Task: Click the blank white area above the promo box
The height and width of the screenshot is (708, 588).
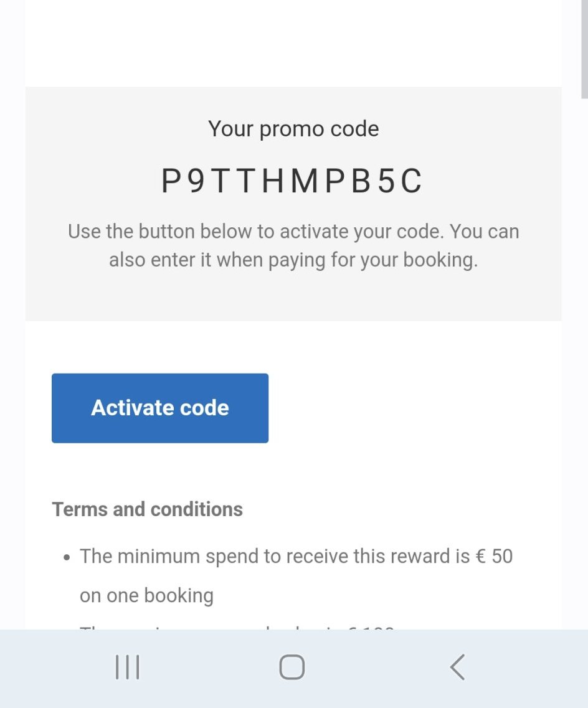Action: [293, 44]
